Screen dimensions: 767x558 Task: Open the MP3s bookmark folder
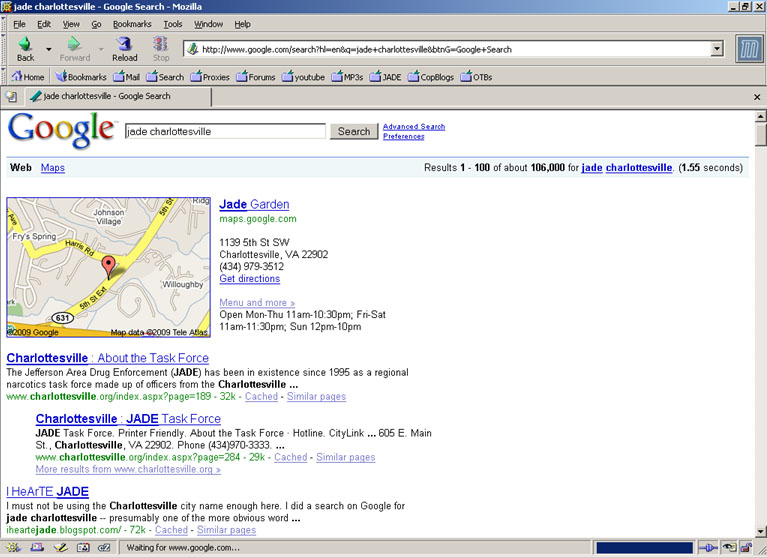click(347, 77)
